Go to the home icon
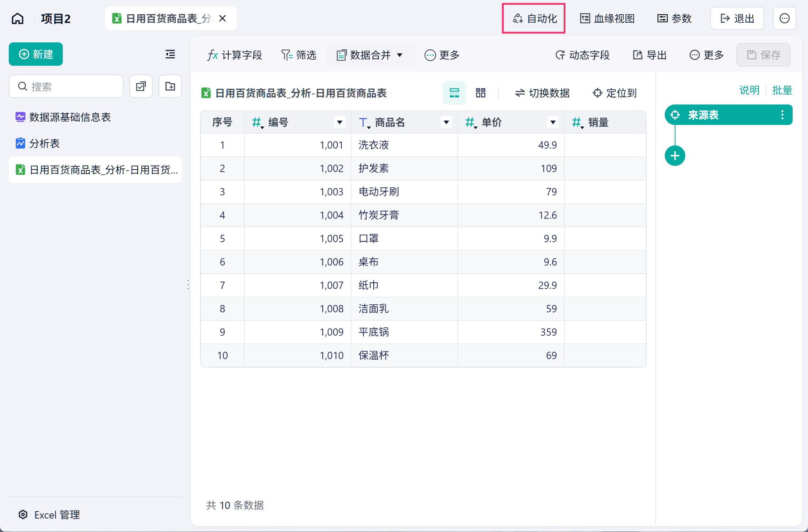The height and width of the screenshot is (532, 808). click(x=18, y=19)
